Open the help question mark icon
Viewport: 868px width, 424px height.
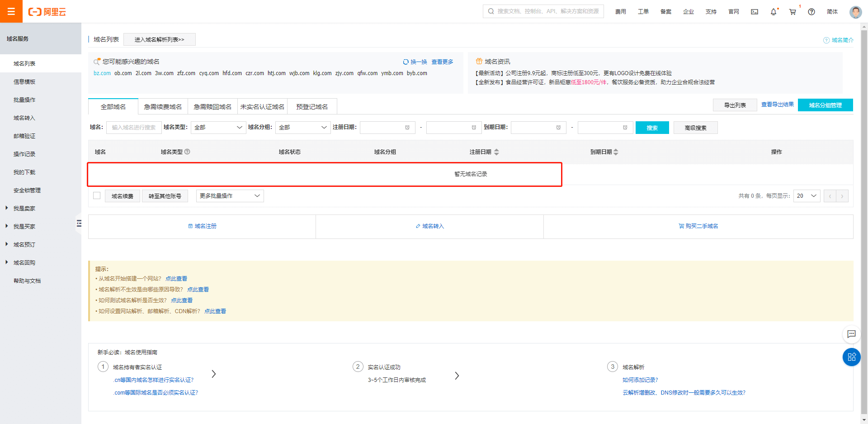point(811,12)
